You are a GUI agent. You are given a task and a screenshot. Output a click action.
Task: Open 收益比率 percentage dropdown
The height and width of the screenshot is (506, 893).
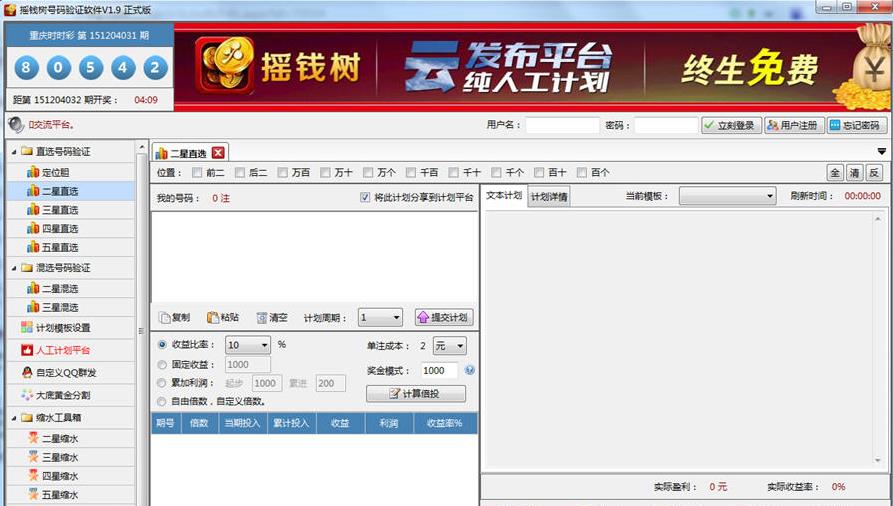[x=248, y=345]
